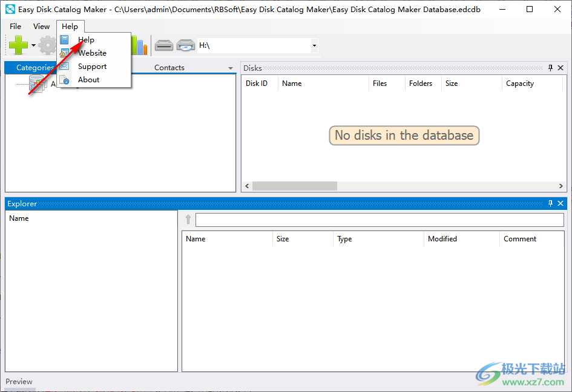Click the Explorer panel title
572x392 pixels.
point(22,204)
